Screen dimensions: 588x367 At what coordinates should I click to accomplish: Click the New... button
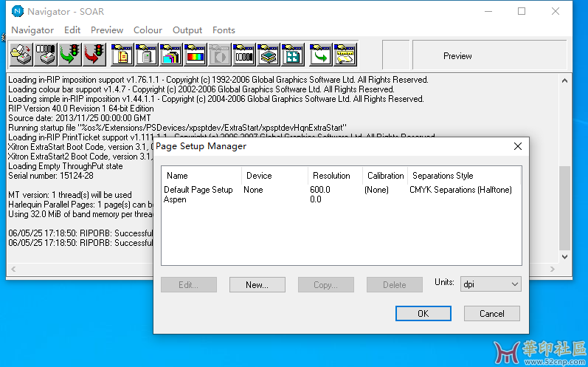257,285
